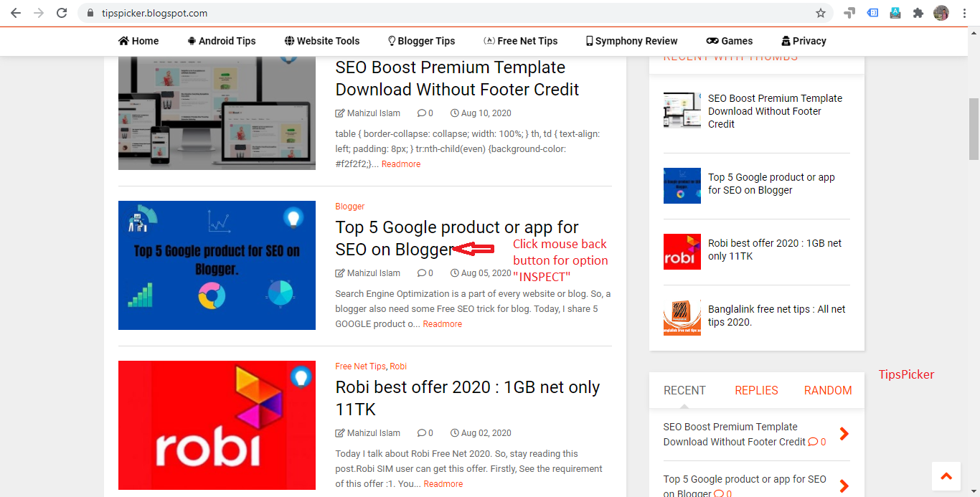
Task: Click the first extension icon beside the star
Action: [x=849, y=13]
